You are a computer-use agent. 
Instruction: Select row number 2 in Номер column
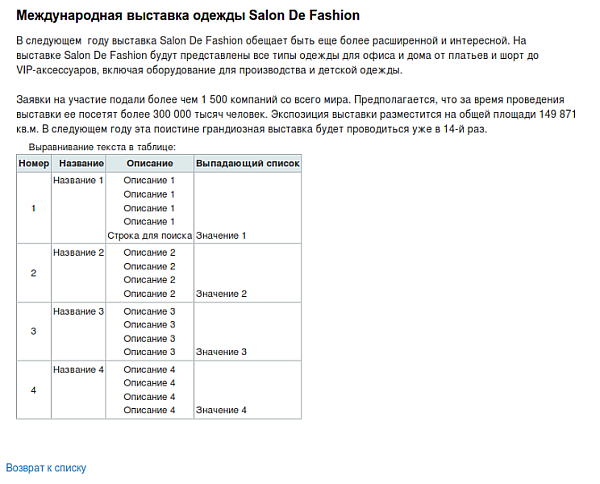pyautogui.click(x=34, y=273)
